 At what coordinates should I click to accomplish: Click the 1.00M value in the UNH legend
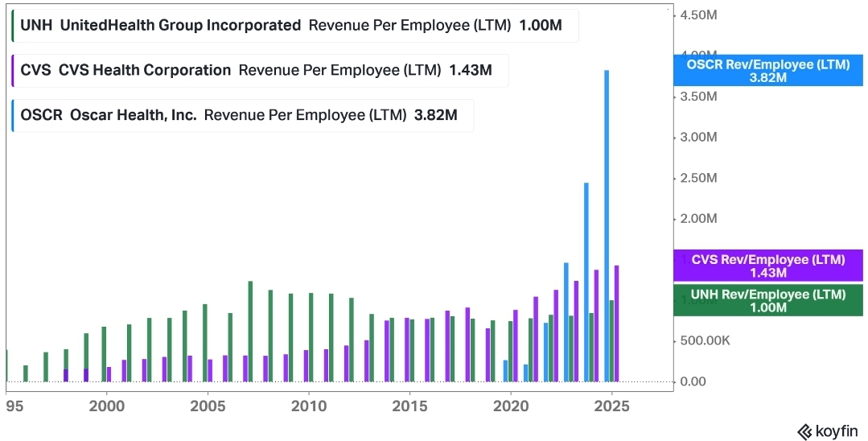coord(541,26)
